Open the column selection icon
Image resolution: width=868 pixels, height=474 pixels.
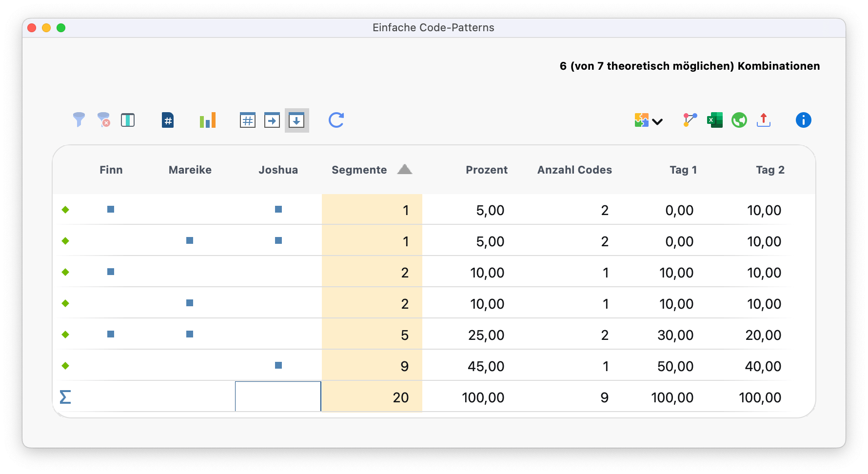click(x=128, y=120)
